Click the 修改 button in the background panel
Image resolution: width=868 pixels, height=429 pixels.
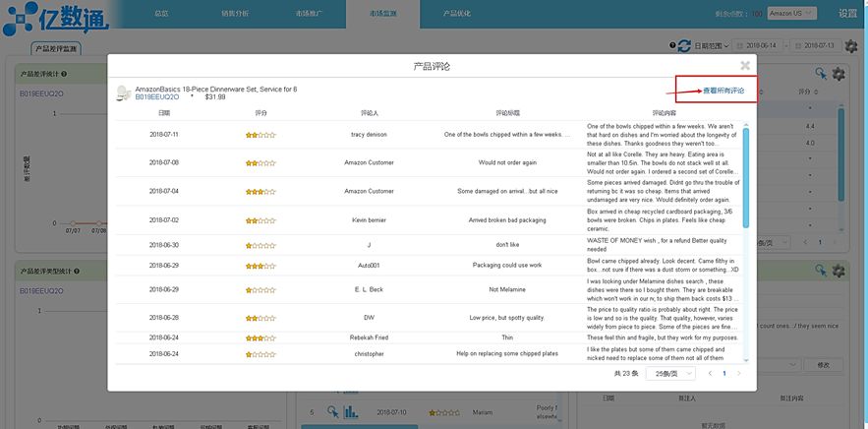pos(823,365)
